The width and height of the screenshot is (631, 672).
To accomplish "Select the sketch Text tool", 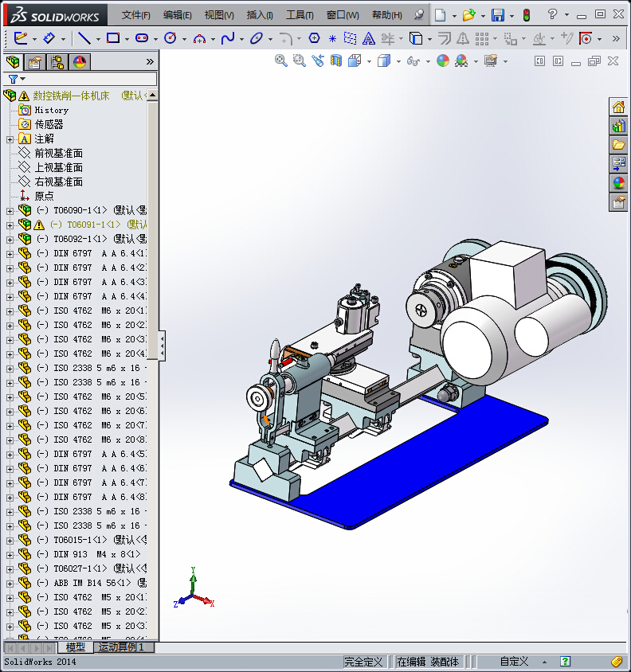I will [x=368, y=38].
